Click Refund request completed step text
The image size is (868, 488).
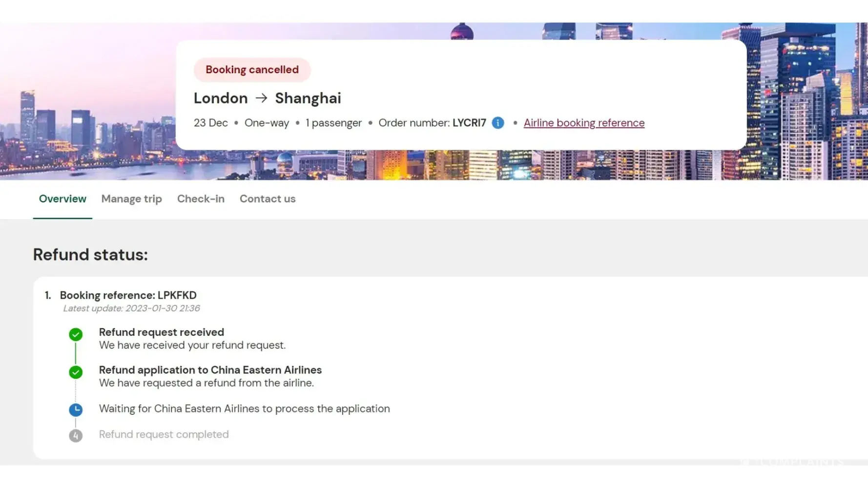coord(164,434)
